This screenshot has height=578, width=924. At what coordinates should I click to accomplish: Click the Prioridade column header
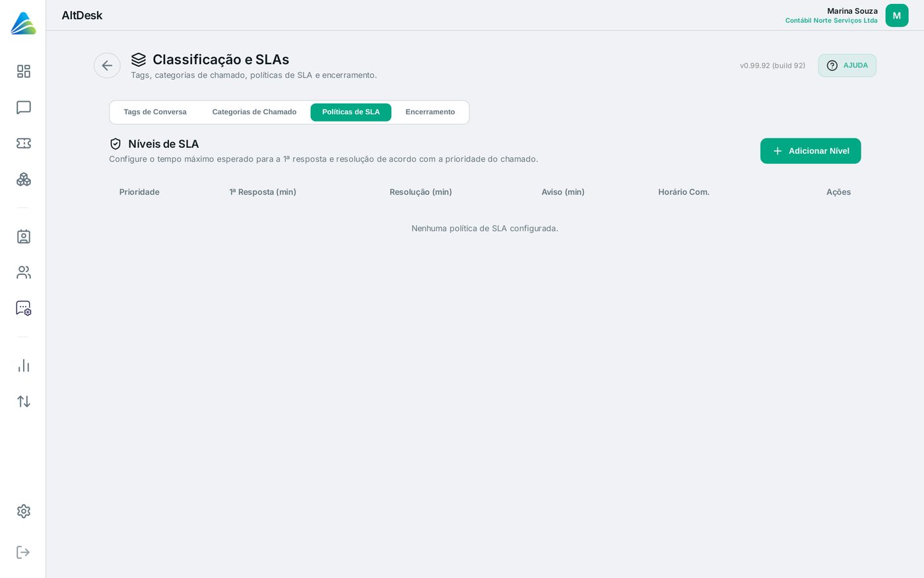coord(139,192)
